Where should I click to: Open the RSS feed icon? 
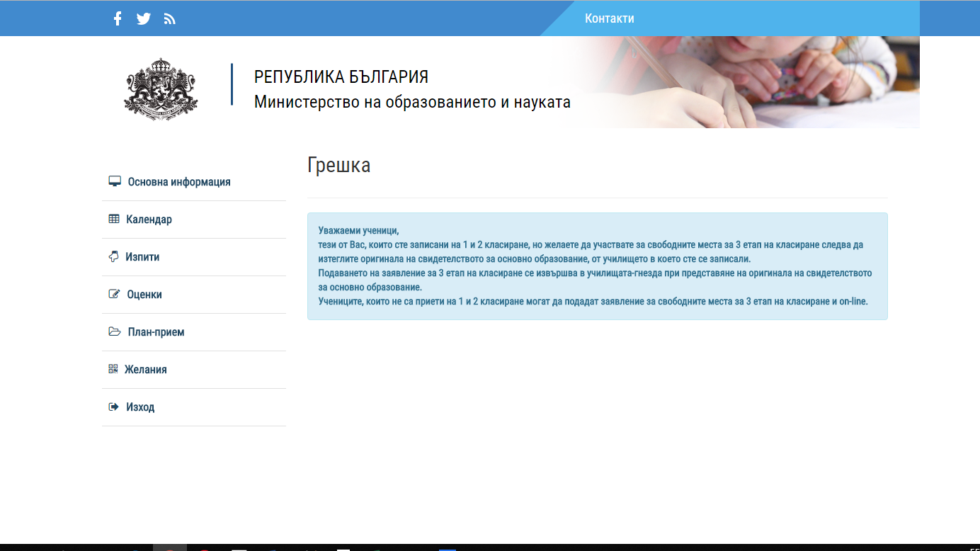pos(169,18)
